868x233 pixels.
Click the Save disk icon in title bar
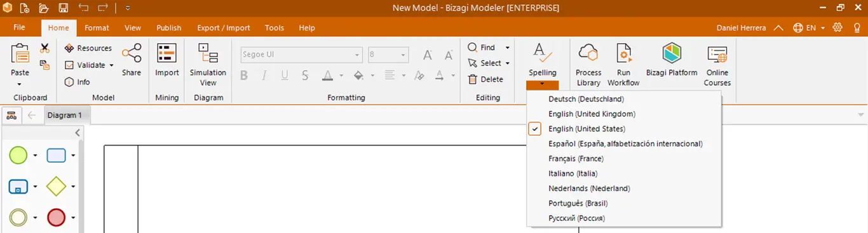click(x=64, y=8)
